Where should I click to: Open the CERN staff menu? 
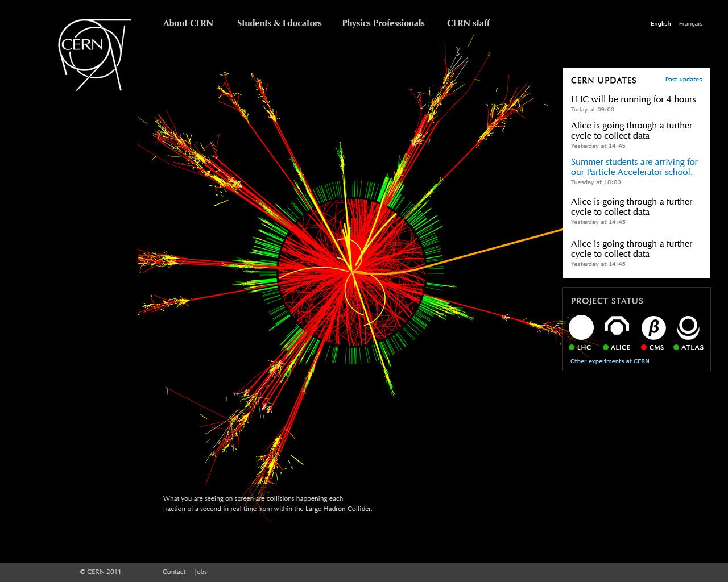[468, 23]
